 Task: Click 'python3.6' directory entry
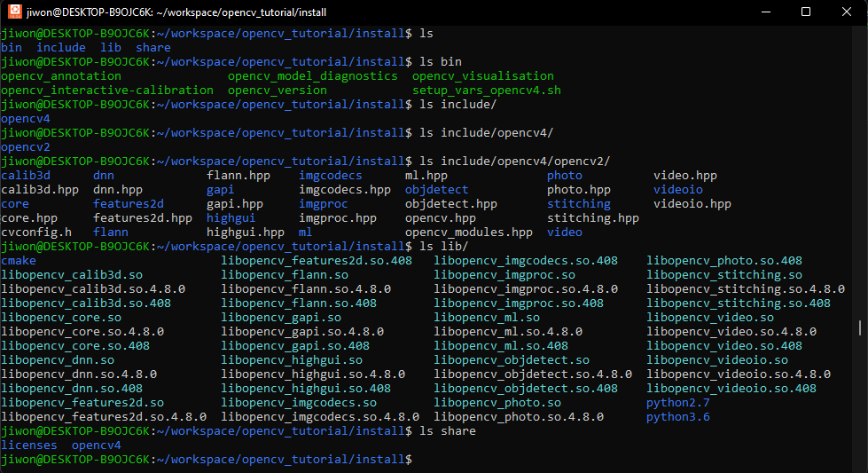(x=678, y=417)
